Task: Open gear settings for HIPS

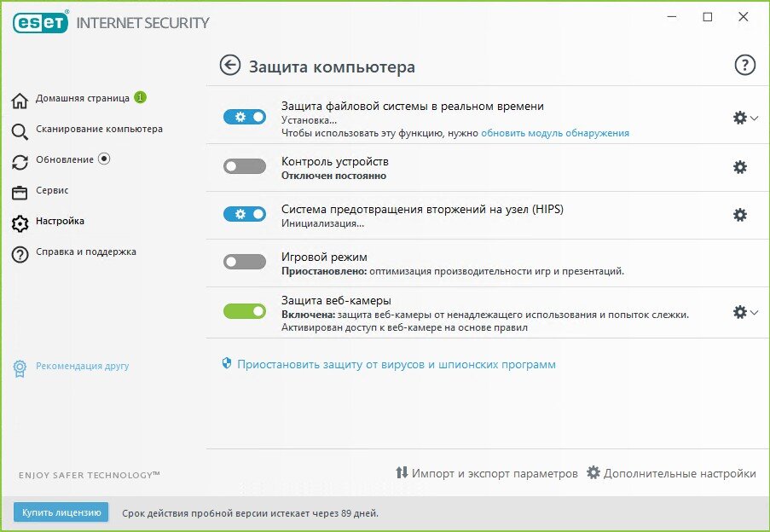Action: pyautogui.click(x=739, y=215)
